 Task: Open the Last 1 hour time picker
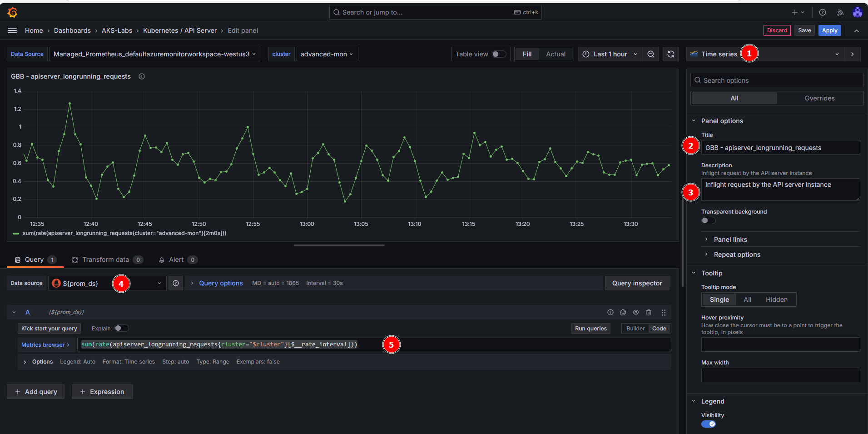coord(610,54)
